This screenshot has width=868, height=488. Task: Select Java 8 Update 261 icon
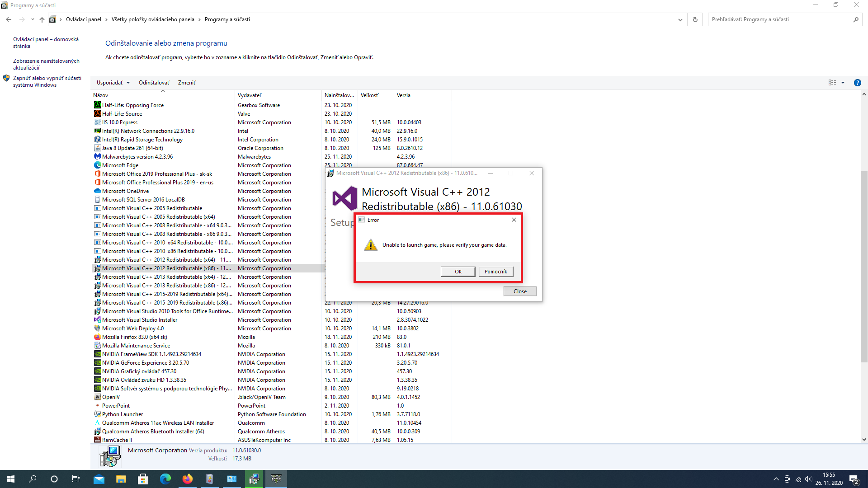97,148
